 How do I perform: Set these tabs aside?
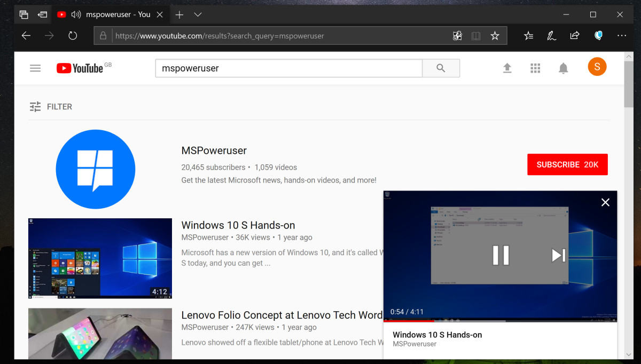pyautogui.click(x=43, y=14)
